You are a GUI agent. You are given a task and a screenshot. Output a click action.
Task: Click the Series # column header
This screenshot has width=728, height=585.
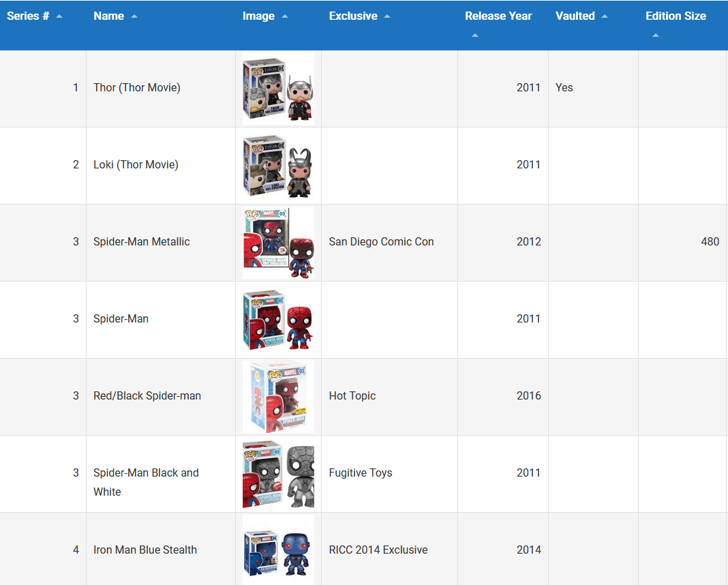tap(43, 25)
